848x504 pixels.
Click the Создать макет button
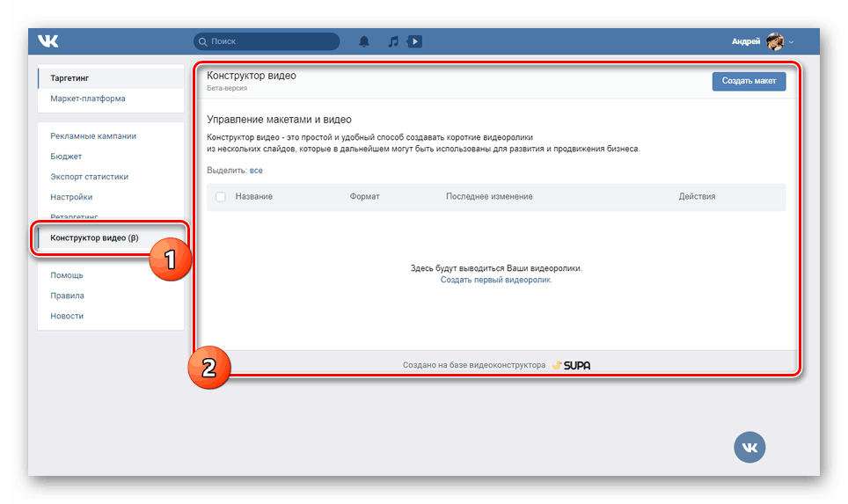749,81
